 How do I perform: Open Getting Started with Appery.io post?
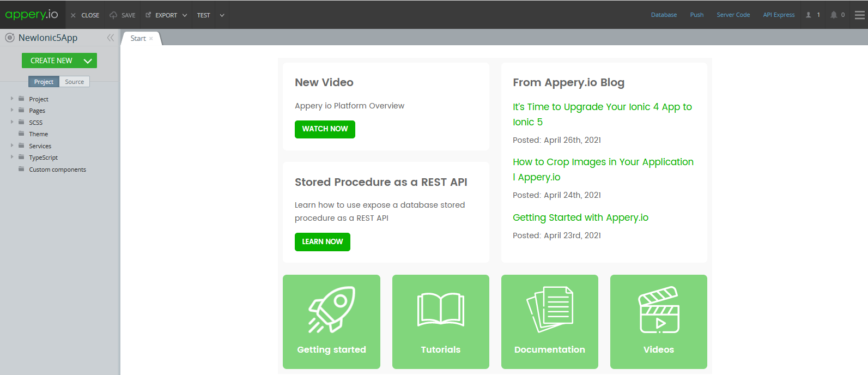pyautogui.click(x=580, y=217)
